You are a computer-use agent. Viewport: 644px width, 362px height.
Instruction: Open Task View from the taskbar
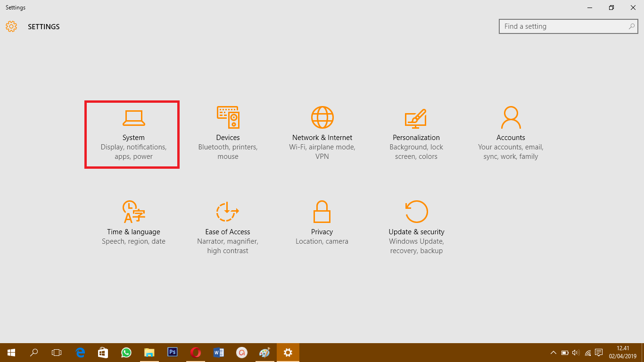[56, 352]
